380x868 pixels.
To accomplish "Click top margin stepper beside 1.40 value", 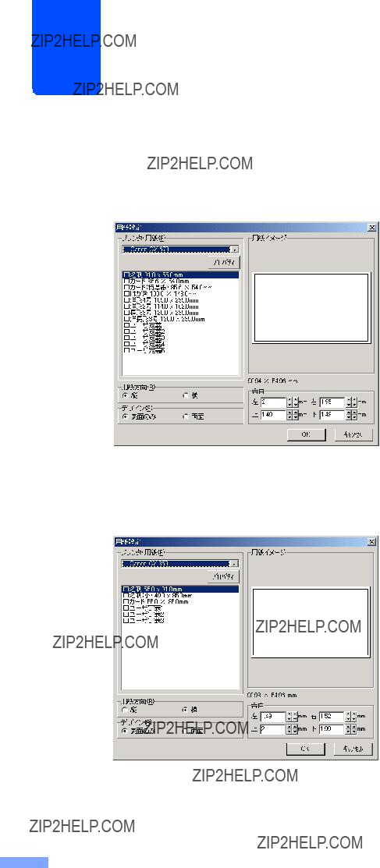I will click(292, 415).
